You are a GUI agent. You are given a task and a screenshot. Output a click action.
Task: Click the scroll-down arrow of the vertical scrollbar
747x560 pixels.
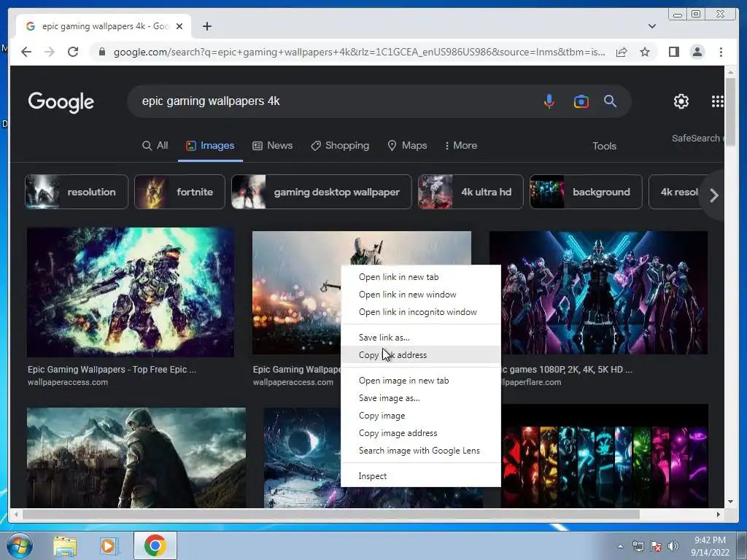pyautogui.click(x=730, y=502)
